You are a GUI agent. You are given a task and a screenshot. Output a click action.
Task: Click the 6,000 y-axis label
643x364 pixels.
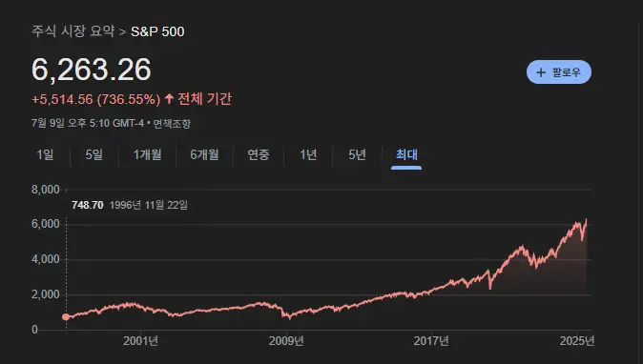pyautogui.click(x=46, y=224)
